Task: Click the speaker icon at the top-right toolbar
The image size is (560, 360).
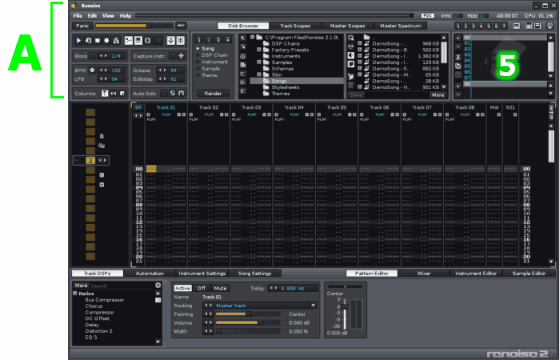Action: [x=550, y=26]
